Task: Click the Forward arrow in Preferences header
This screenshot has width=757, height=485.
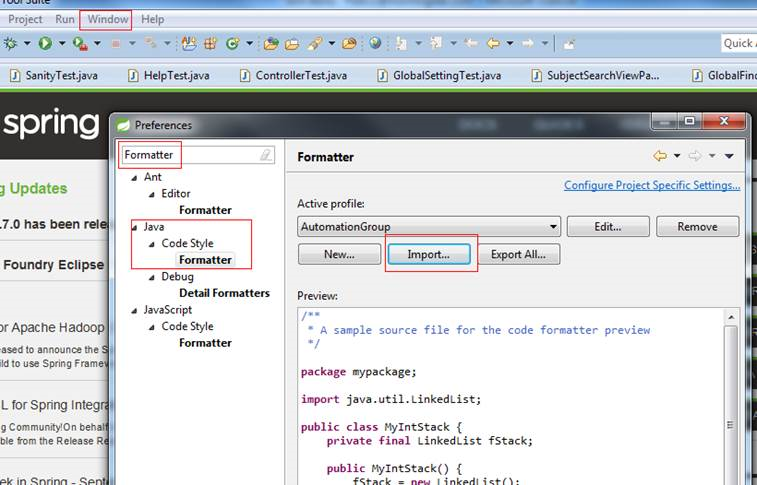Action: [x=695, y=156]
